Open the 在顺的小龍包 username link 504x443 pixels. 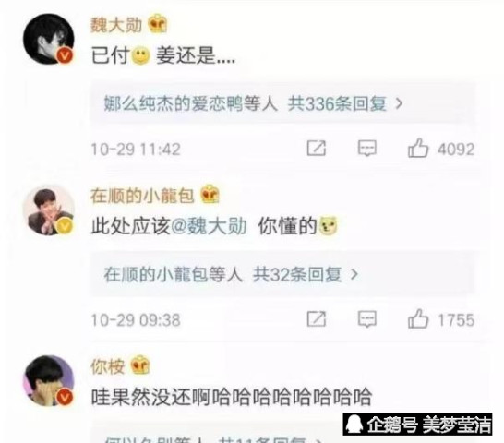(x=142, y=195)
